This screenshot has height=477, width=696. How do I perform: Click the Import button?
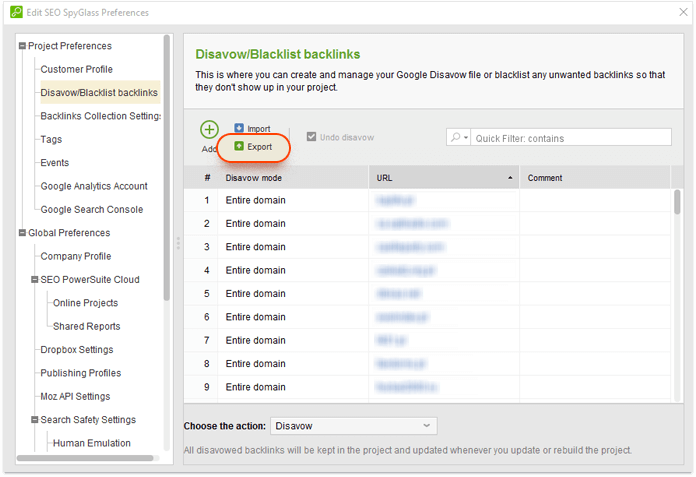tap(253, 129)
